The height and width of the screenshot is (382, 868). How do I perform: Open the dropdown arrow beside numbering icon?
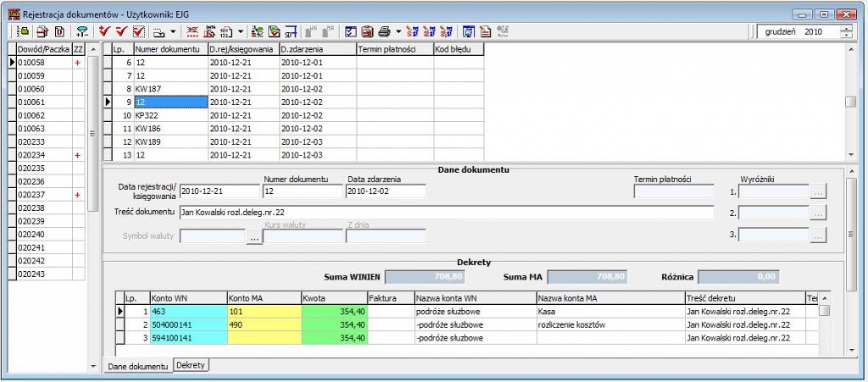click(240, 31)
